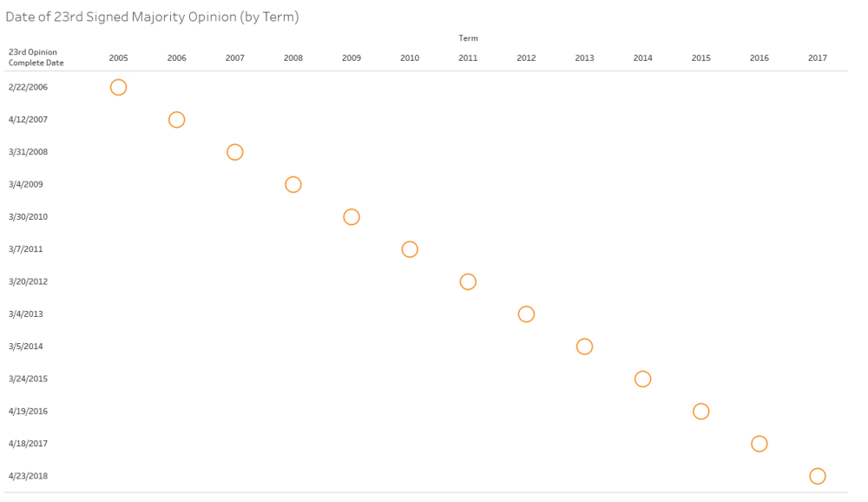
Task: Select the data point for term 2008
Action: click(293, 184)
